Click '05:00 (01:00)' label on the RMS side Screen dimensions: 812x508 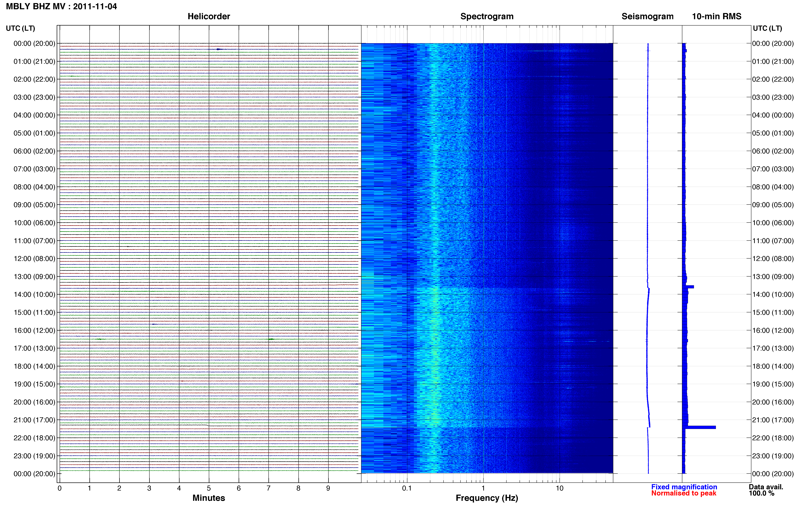click(x=773, y=133)
